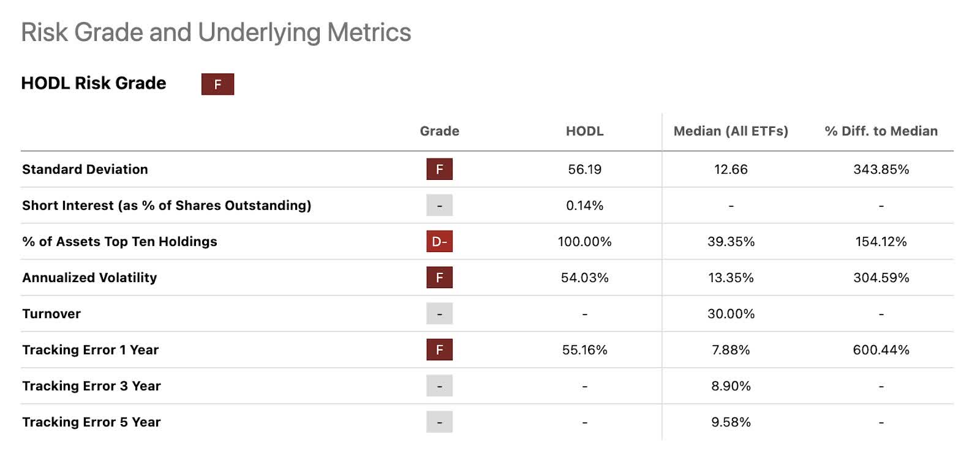Click the HODL Risk Grade F badge

click(217, 84)
